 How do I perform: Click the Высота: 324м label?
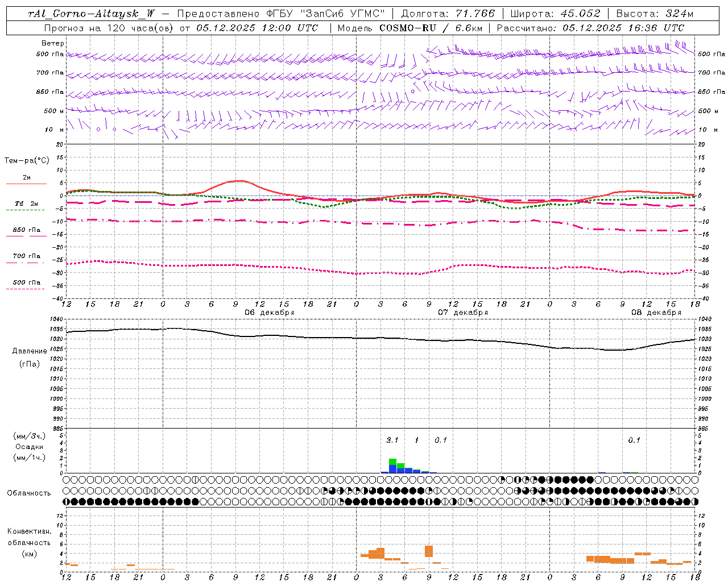(x=655, y=14)
